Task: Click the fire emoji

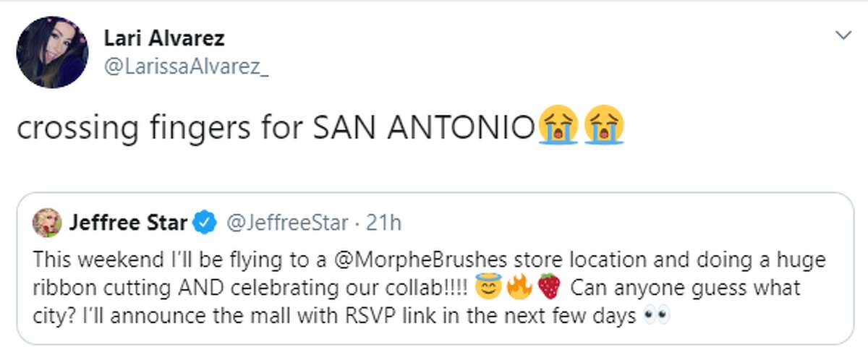Action: point(518,288)
